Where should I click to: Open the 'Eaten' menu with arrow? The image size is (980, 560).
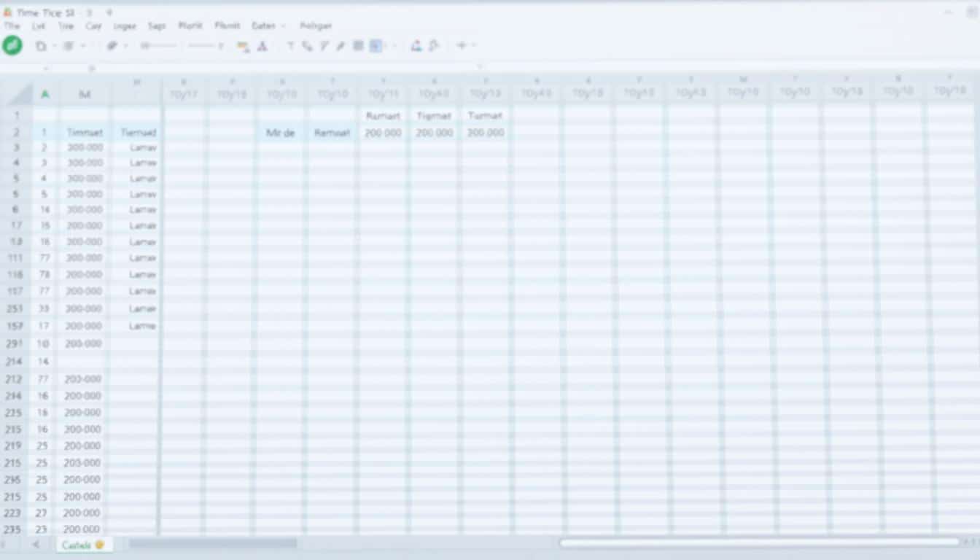[268, 26]
